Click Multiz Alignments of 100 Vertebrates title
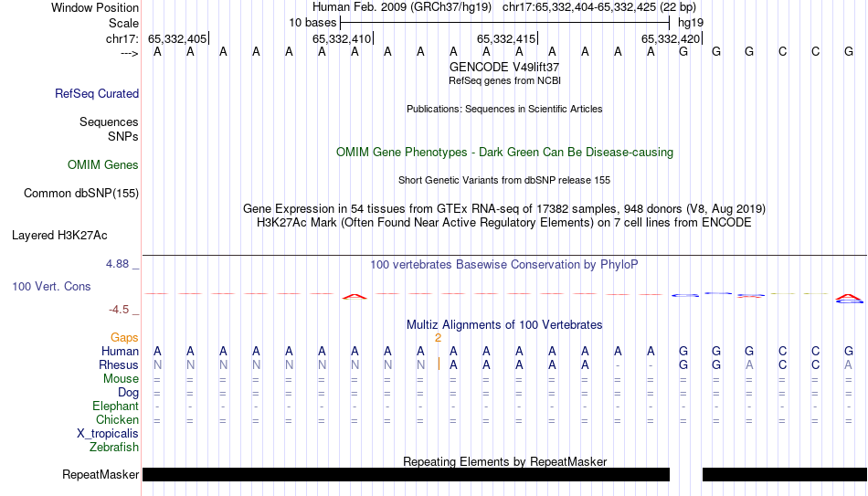This screenshot has height=496, width=868. (x=504, y=325)
